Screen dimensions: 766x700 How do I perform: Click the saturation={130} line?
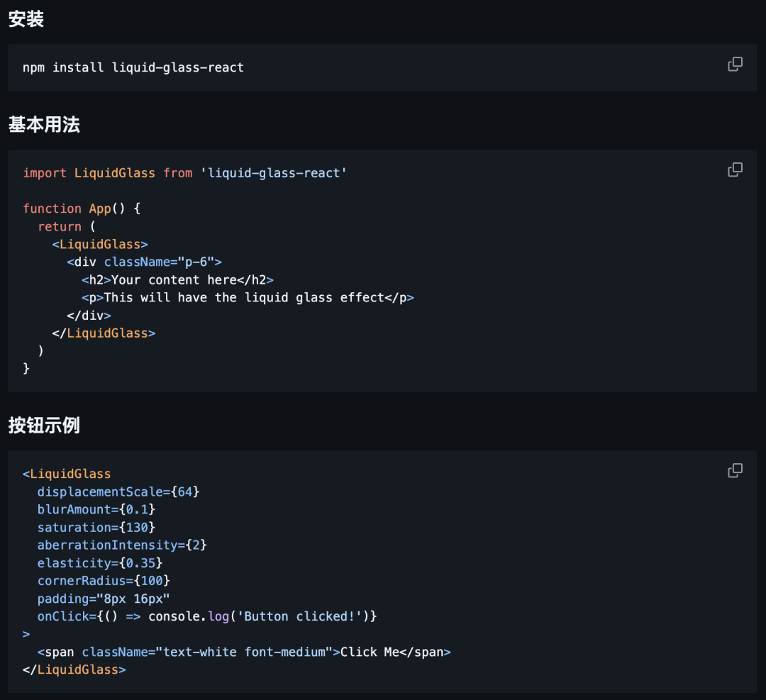point(96,528)
